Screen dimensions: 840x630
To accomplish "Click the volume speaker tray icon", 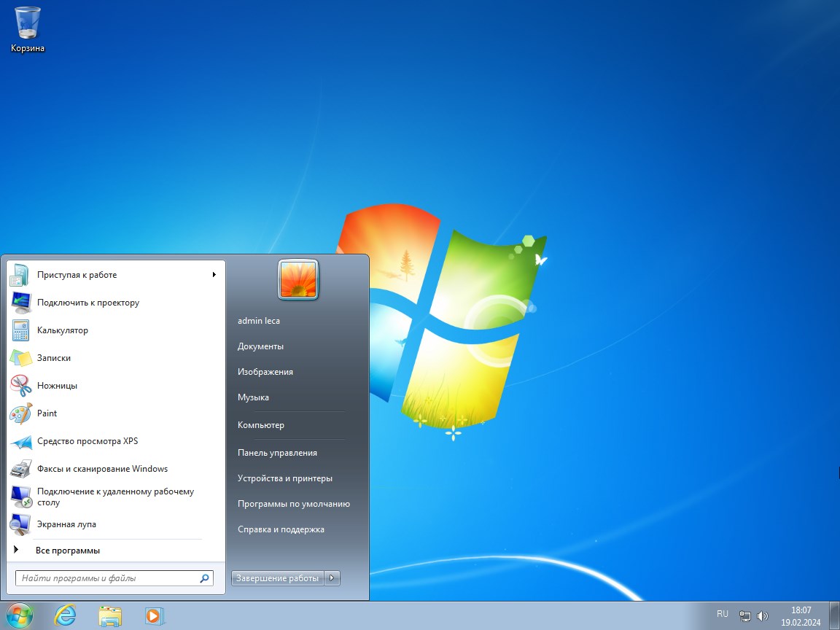I will point(762,616).
